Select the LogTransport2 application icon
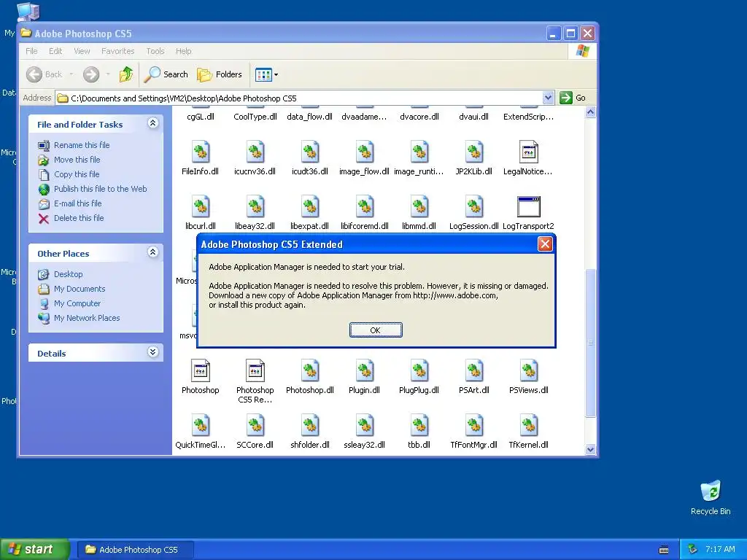747x560 pixels. [528, 206]
